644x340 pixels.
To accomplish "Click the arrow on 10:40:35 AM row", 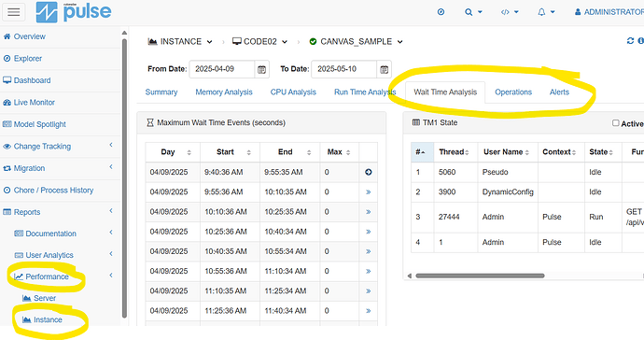I will tap(369, 251).
